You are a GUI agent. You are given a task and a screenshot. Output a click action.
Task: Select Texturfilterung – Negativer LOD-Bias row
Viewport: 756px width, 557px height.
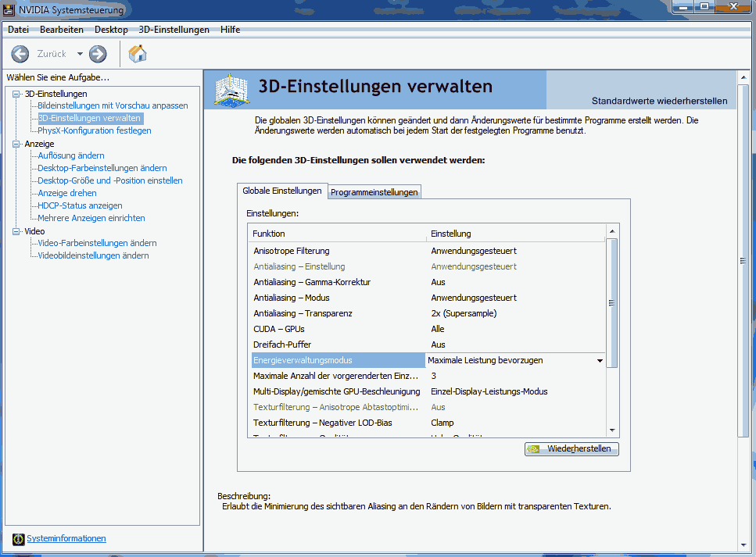(428, 423)
